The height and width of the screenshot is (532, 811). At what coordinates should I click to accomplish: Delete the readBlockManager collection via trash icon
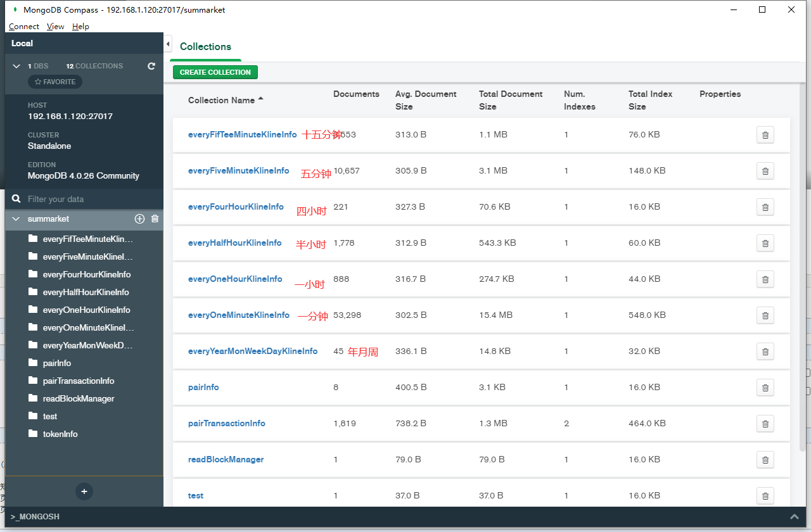[x=765, y=460]
